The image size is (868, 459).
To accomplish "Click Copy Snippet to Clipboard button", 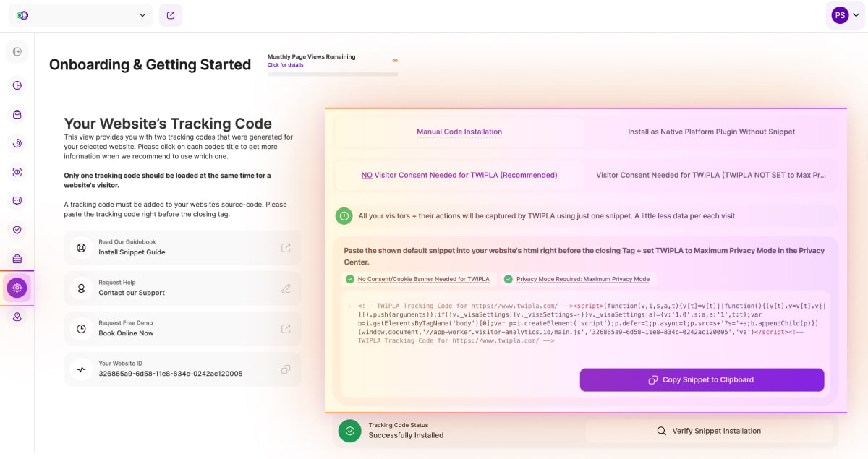I will pyautogui.click(x=702, y=379).
